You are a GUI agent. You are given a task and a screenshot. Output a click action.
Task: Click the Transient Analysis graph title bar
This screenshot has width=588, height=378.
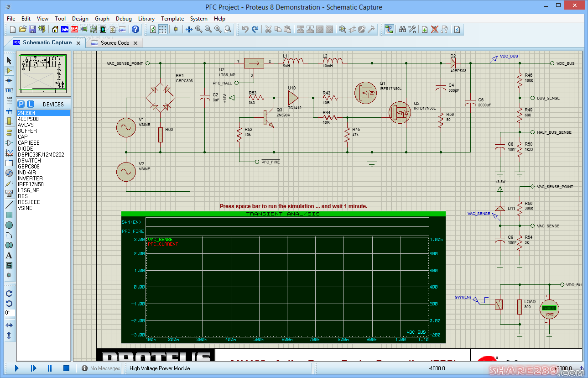[x=283, y=214]
